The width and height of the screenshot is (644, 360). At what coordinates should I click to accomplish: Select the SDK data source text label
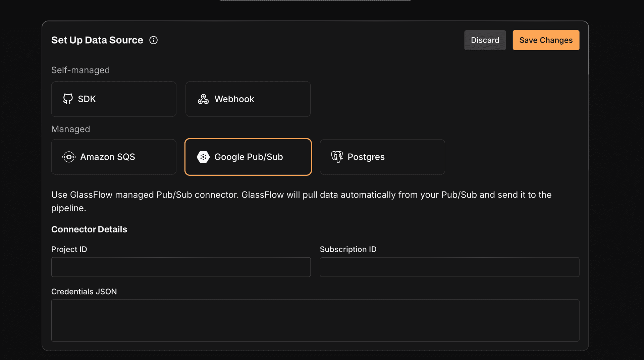click(87, 99)
